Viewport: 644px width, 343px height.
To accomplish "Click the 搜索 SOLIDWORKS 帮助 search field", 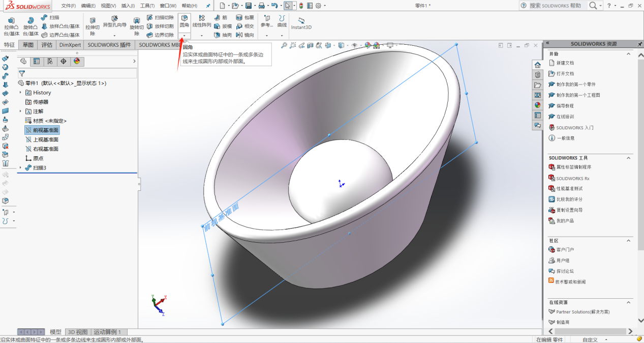I will coord(555,6).
